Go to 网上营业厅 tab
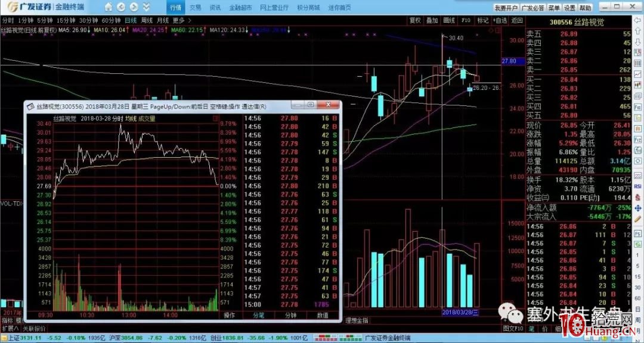This screenshot has height=343, width=644. 274,7
